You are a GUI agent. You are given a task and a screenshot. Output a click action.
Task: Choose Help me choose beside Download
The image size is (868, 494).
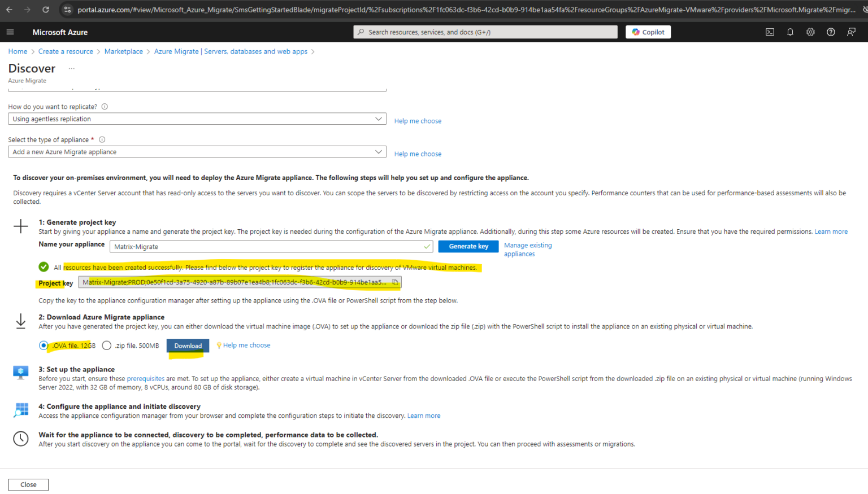pos(247,345)
